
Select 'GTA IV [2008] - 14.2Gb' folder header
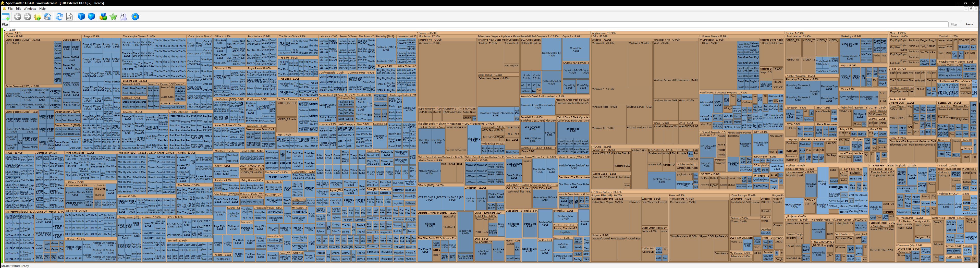tap(440, 185)
